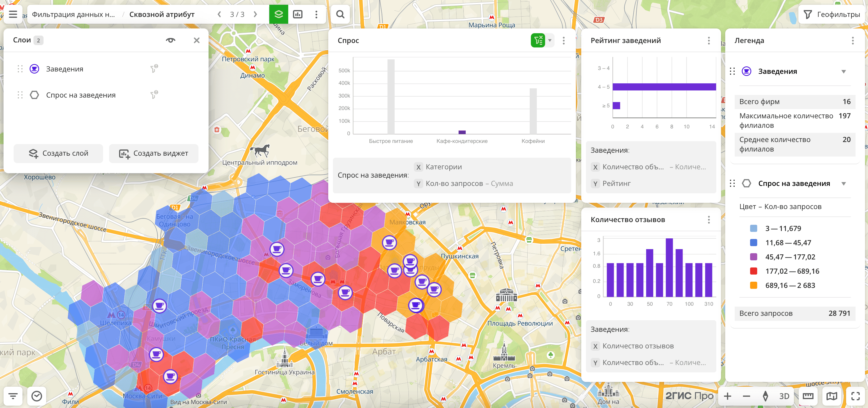Image resolution: width=868 pixels, height=408 pixels.
Task: Toggle green cross-filter button in Спрос widget
Action: 538,40
